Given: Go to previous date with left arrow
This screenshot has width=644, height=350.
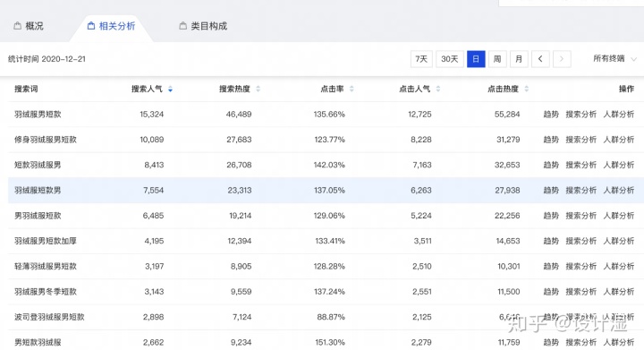Looking at the screenshot, I should point(540,59).
